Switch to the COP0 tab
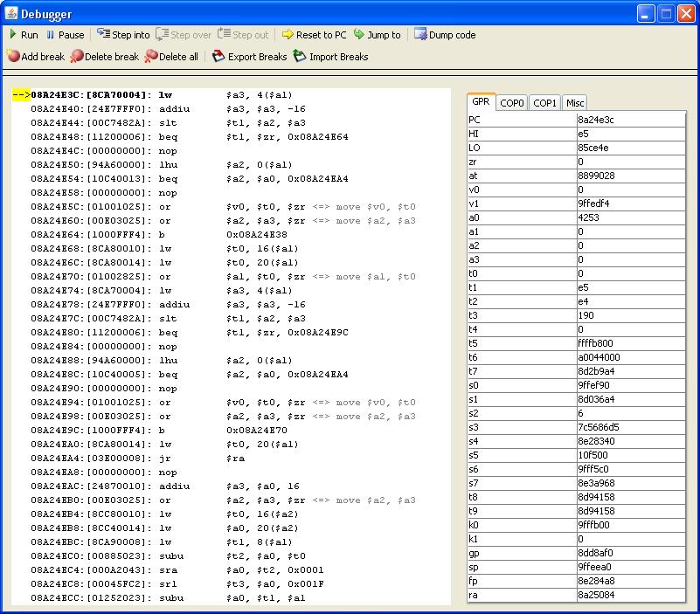Screen dimensions: 700x614 click(x=512, y=103)
